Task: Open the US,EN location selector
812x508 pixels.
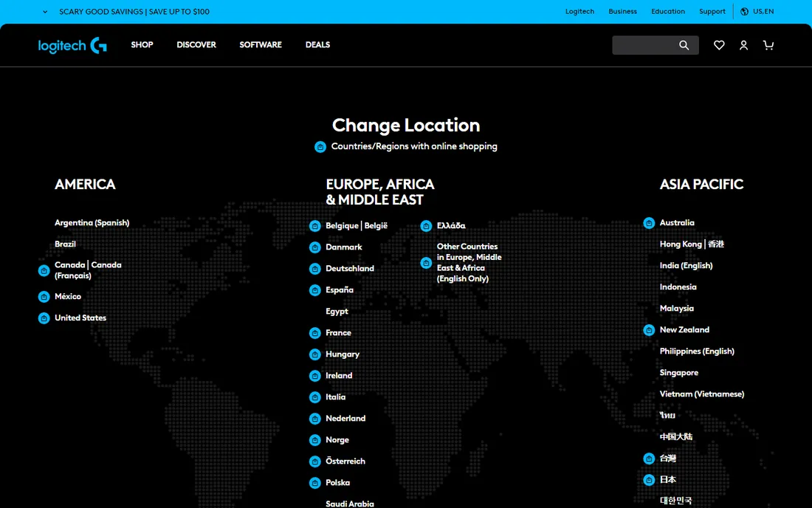Action: point(757,11)
